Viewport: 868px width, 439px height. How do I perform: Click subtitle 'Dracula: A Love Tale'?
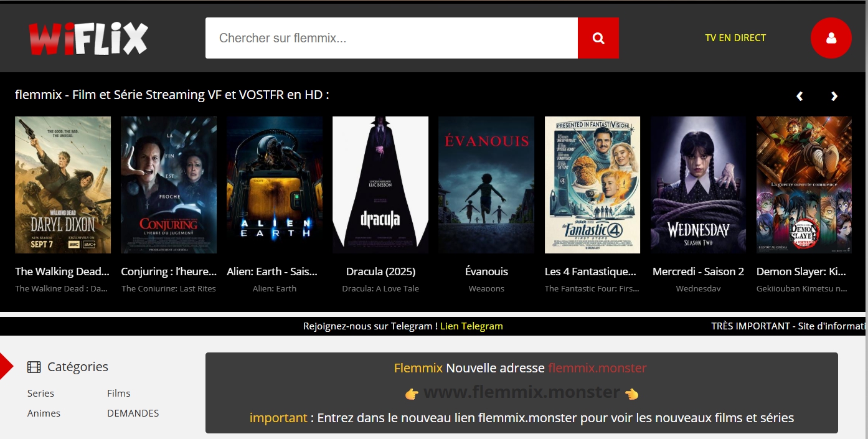pos(380,288)
